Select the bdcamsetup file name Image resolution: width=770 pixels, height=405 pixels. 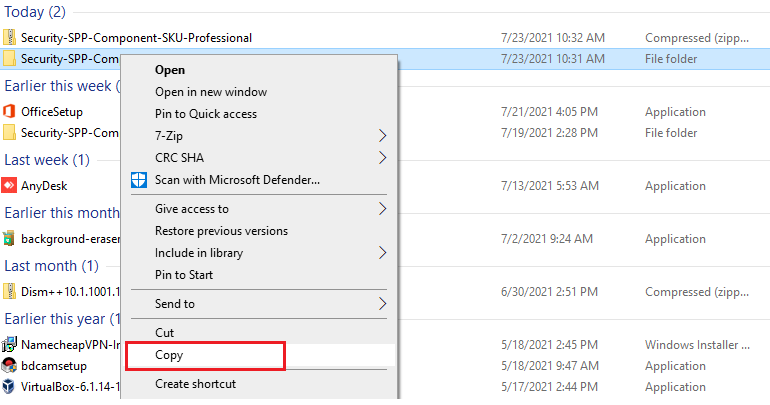pos(54,366)
